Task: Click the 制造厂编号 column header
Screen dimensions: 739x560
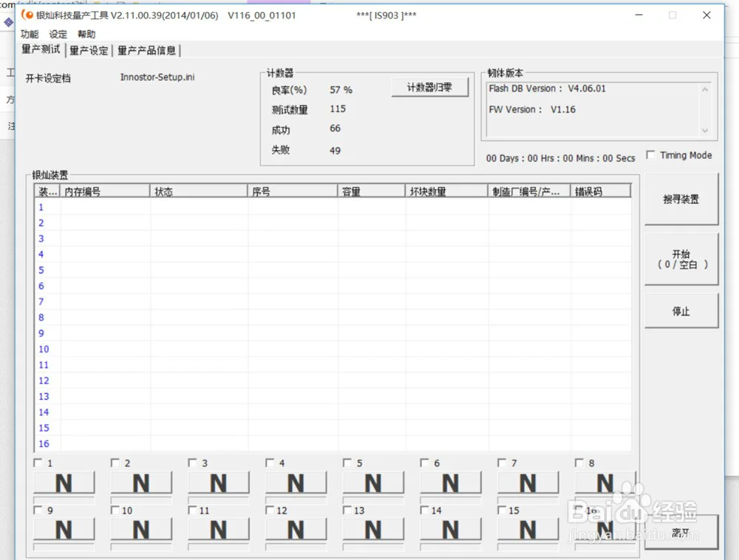Action: tap(529, 191)
